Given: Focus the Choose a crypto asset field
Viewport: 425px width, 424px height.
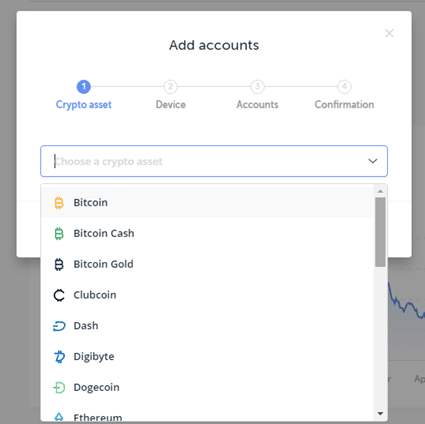Looking at the screenshot, I should (x=214, y=161).
